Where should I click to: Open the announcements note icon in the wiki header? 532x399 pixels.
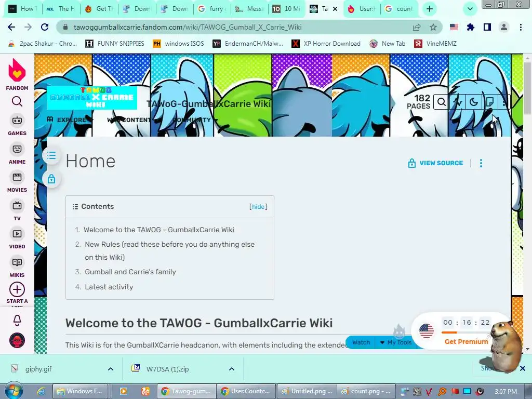[489, 102]
